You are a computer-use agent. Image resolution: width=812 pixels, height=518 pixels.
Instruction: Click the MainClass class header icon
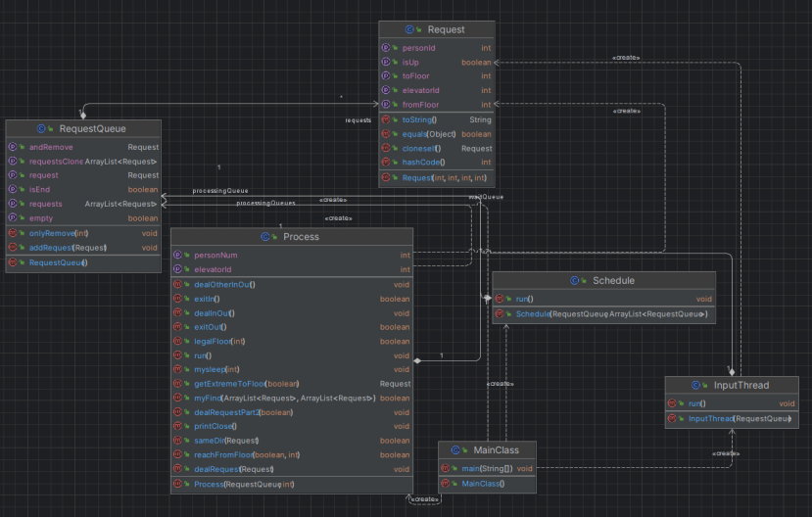[457, 449]
